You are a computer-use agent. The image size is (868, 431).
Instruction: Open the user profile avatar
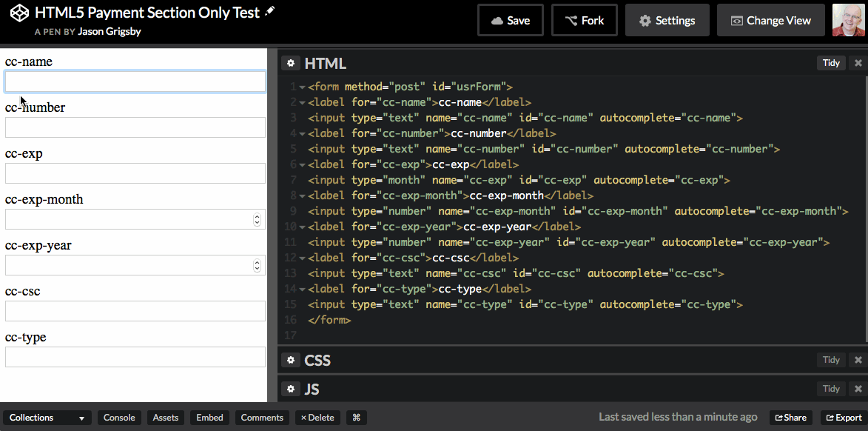pos(847,20)
